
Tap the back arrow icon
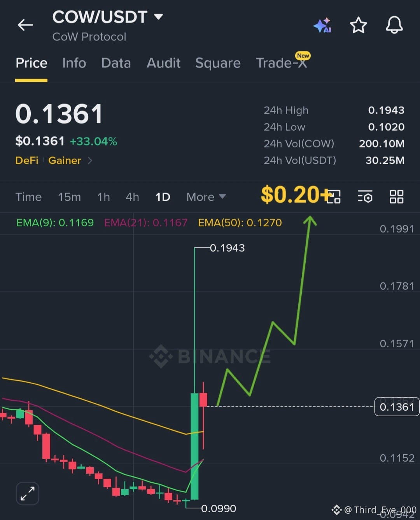tap(25, 25)
